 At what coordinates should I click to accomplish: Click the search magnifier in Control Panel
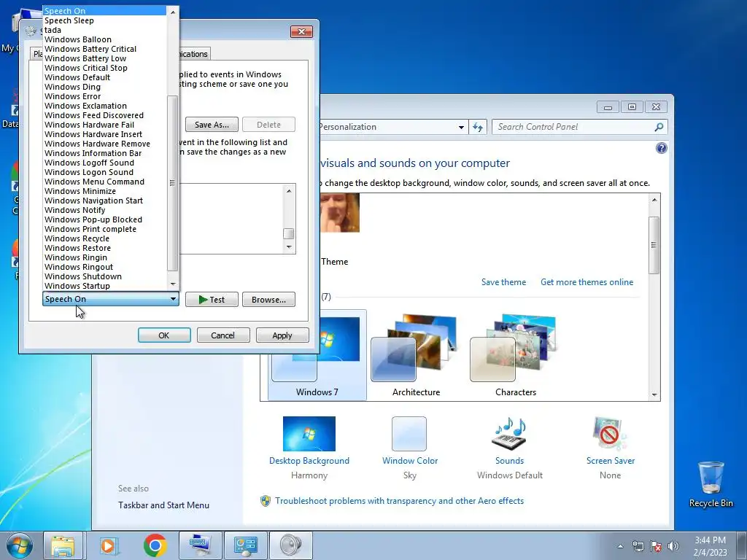pyautogui.click(x=659, y=127)
